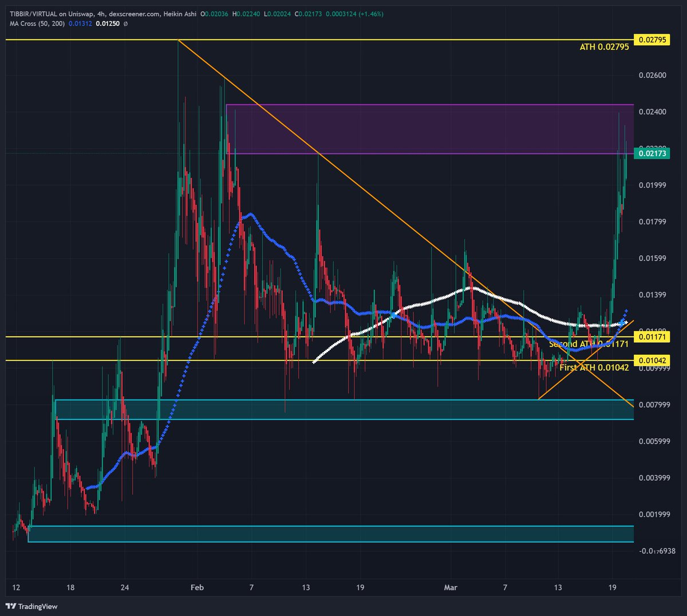Click the lower teal support zone rectangle
Screen dimensions: 687x616
tap(331, 534)
